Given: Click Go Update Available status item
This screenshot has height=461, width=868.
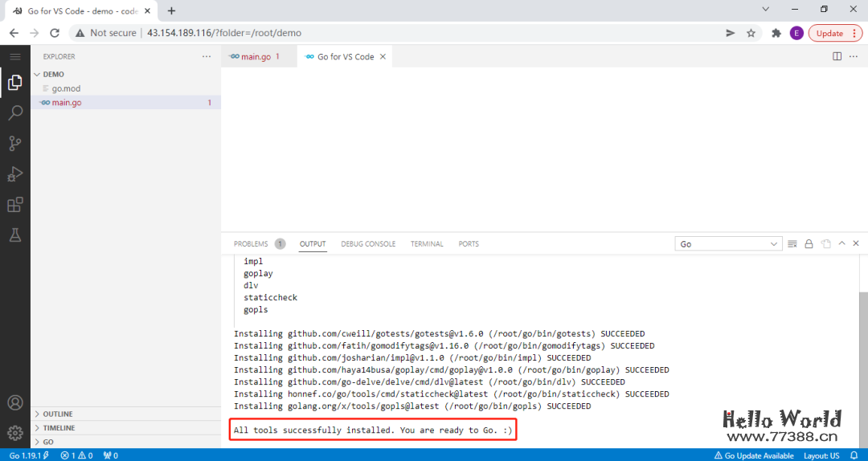Looking at the screenshot, I should (x=753, y=455).
